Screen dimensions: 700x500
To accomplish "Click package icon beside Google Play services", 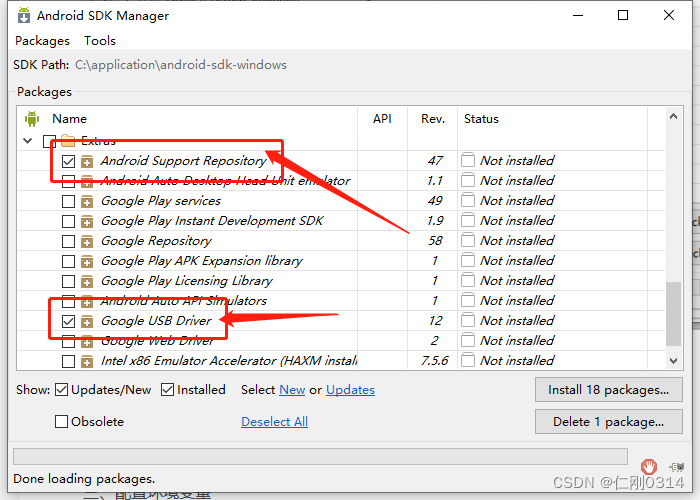I will (x=87, y=201).
